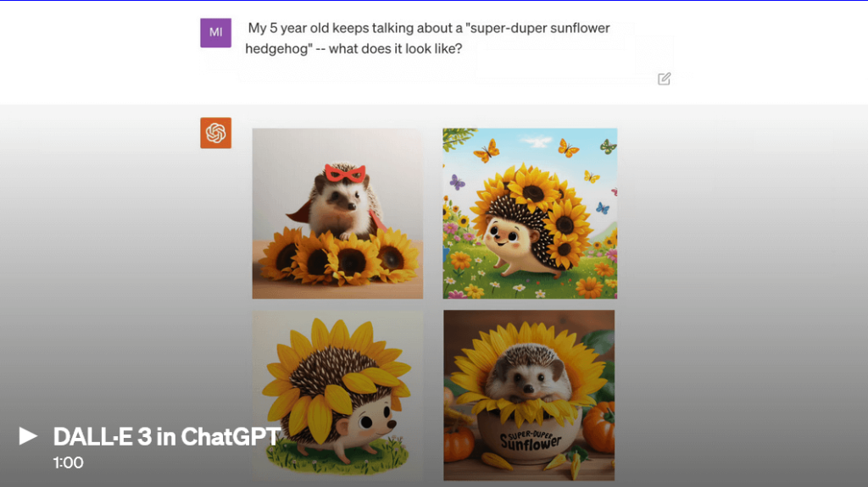
Task: Click the orange pumpkin right of the pot
Action: tap(599, 427)
